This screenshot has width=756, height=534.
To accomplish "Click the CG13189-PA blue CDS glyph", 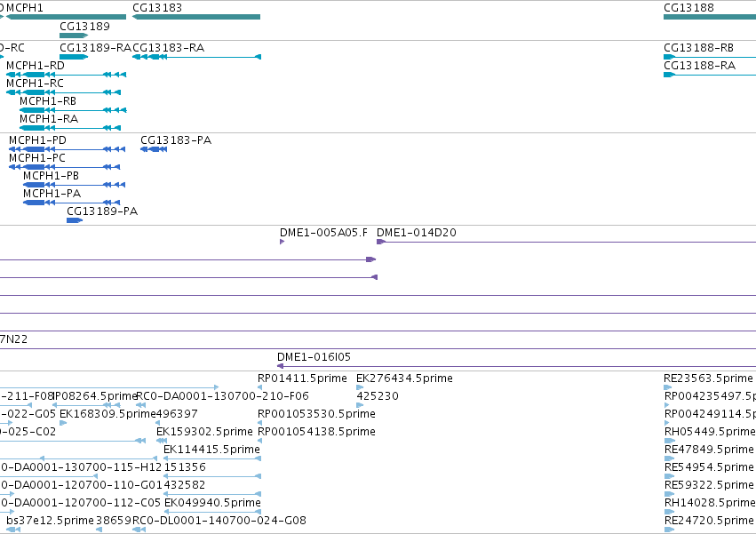I will pos(75,220).
